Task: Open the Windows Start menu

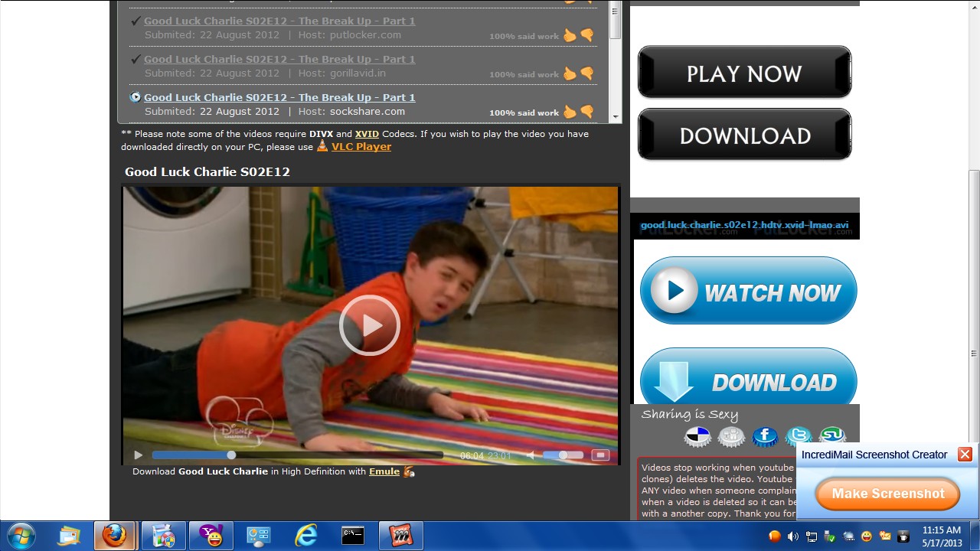Action: coord(21,536)
